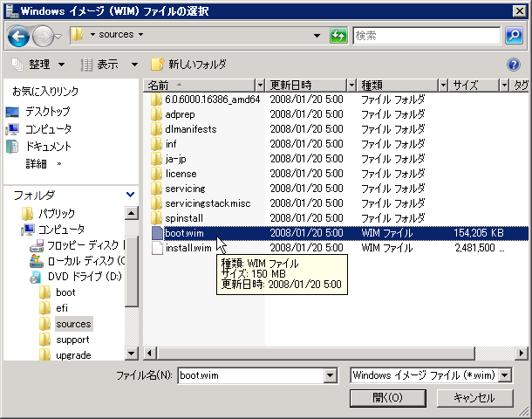Click the 開く(O) button

coord(388,397)
